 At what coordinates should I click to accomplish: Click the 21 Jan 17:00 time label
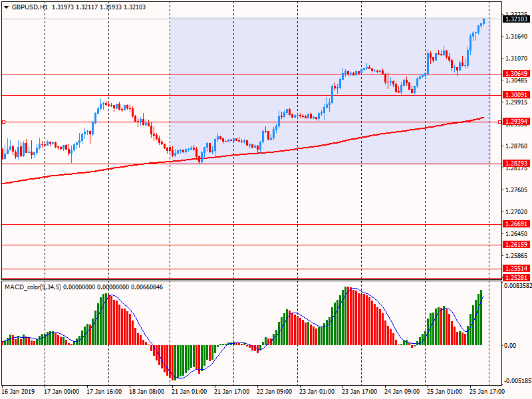232,391
